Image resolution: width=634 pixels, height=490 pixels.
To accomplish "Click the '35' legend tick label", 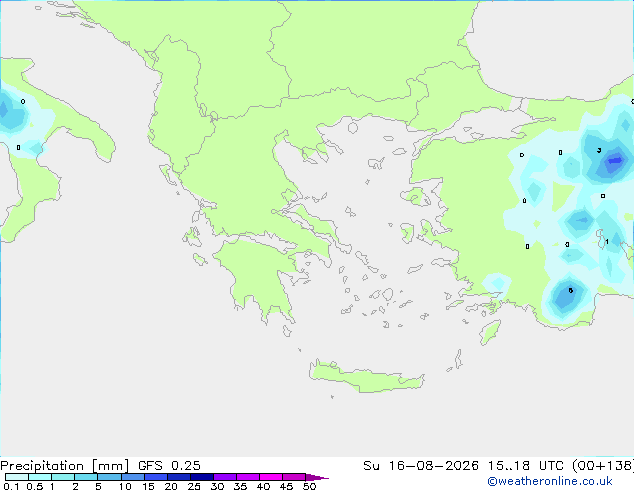I will click(240, 486).
